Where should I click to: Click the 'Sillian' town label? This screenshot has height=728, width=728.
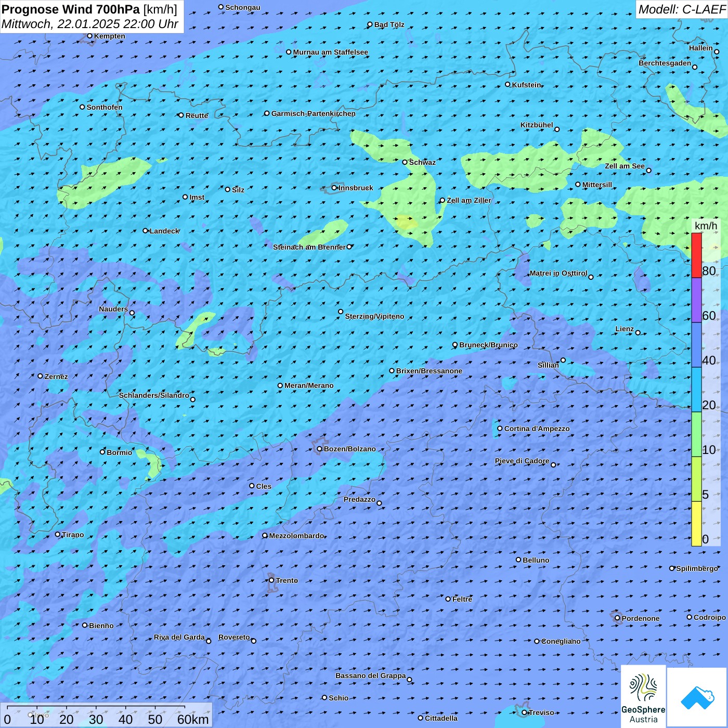click(549, 365)
